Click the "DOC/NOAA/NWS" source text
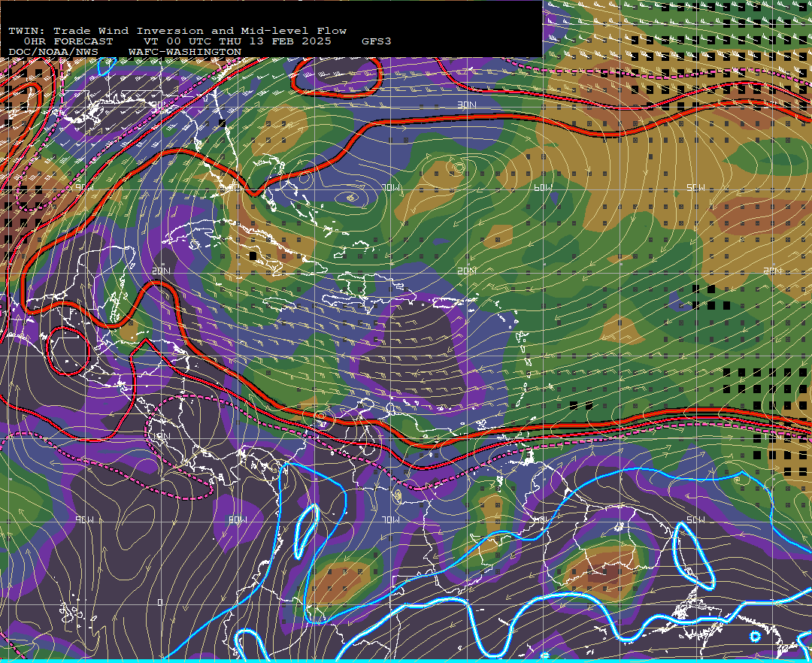Image resolution: width=812 pixels, height=663 pixels. (x=53, y=53)
